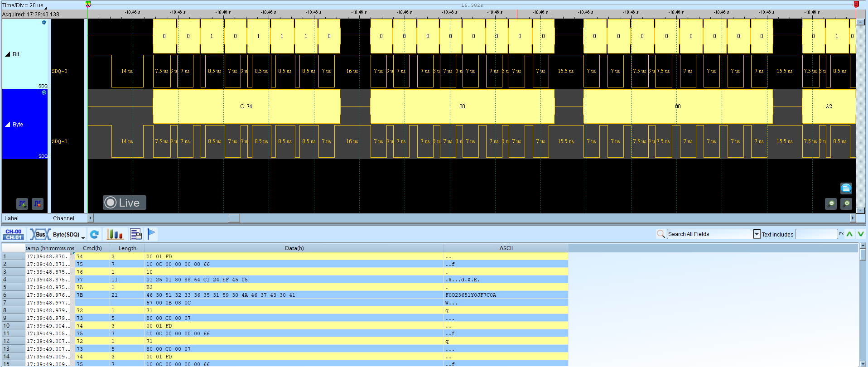Screen dimensions: 868x367
Task: Select the A cursor marker on timeline
Action: tap(88, 4)
